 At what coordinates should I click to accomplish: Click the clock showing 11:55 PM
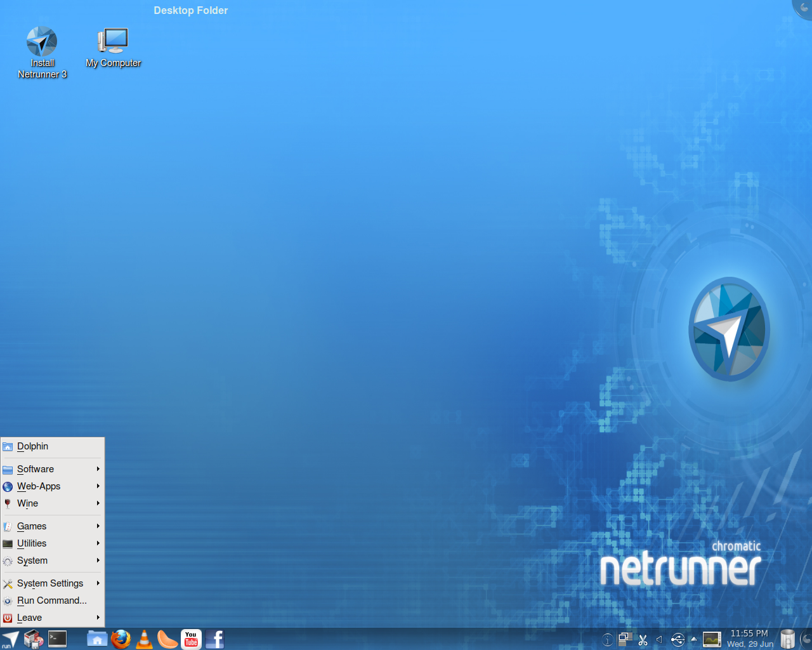pyautogui.click(x=749, y=633)
